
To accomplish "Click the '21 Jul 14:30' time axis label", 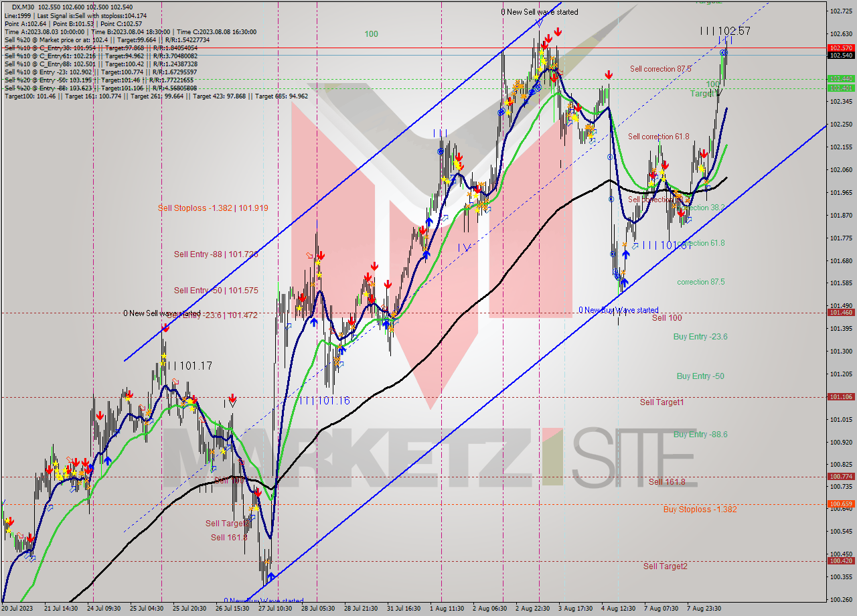I will [62, 609].
